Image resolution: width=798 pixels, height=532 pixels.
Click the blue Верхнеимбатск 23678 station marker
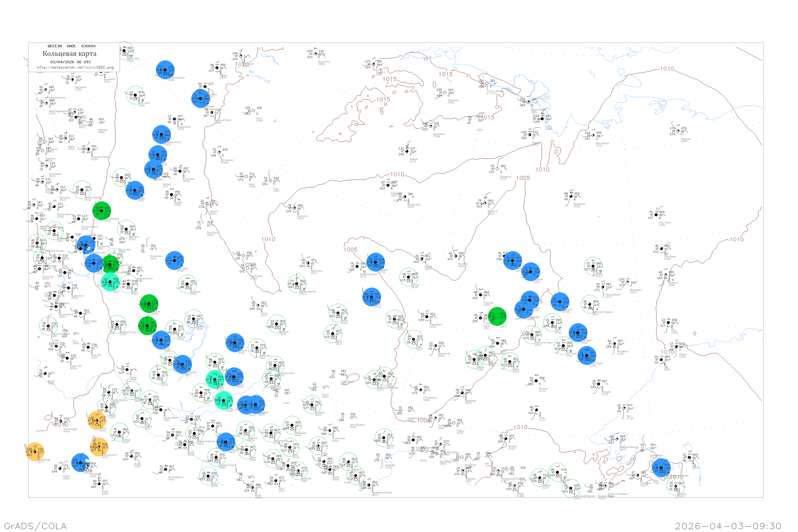pyautogui.click(x=161, y=134)
